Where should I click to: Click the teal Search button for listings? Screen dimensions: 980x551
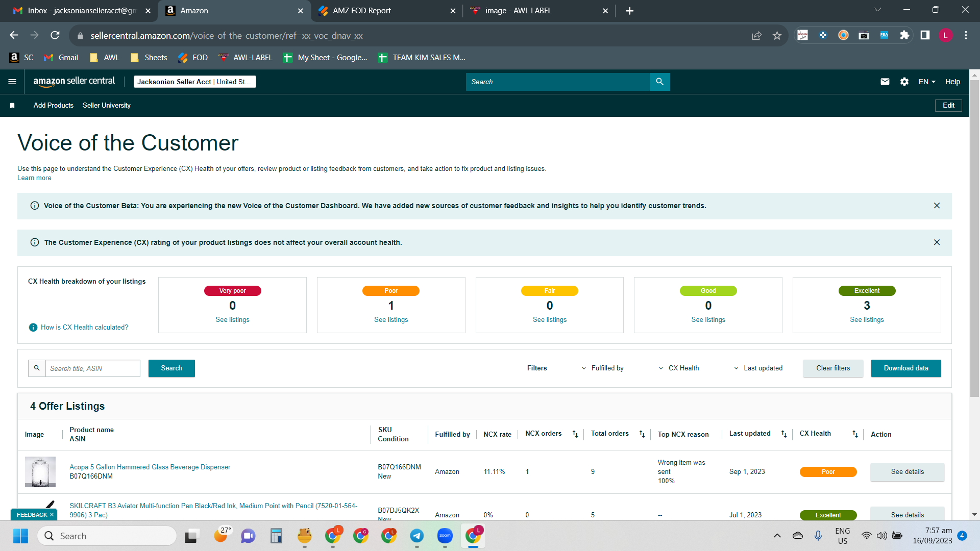[171, 368]
